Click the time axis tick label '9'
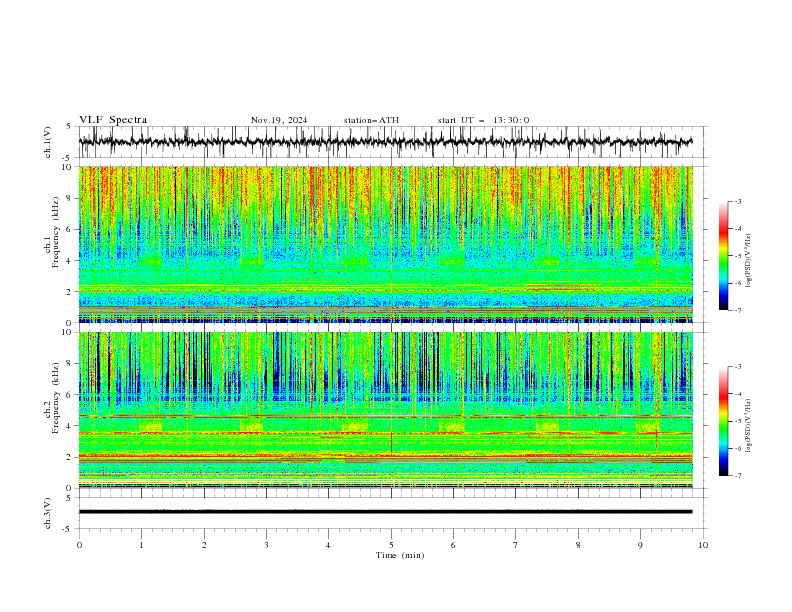This screenshot has width=792, height=612. [x=640, y=545]
